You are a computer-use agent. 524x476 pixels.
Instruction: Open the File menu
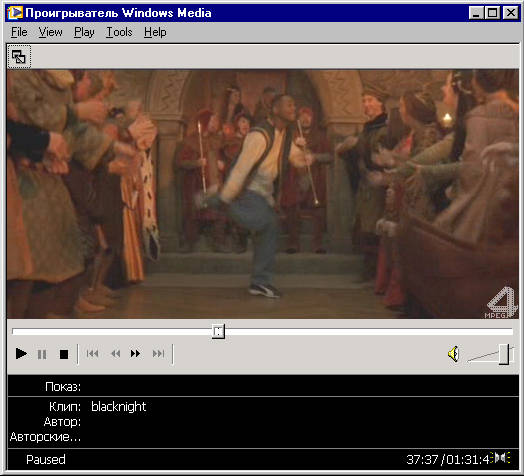click(19, 32)
